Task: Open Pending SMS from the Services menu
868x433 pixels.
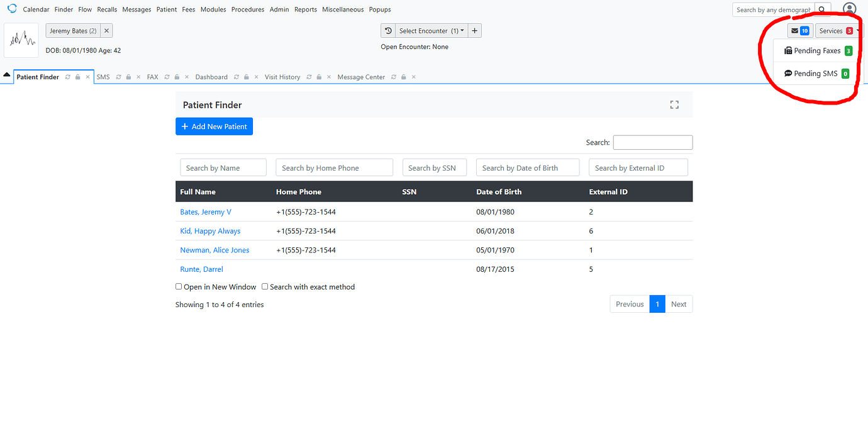Action: coord(815,73)
